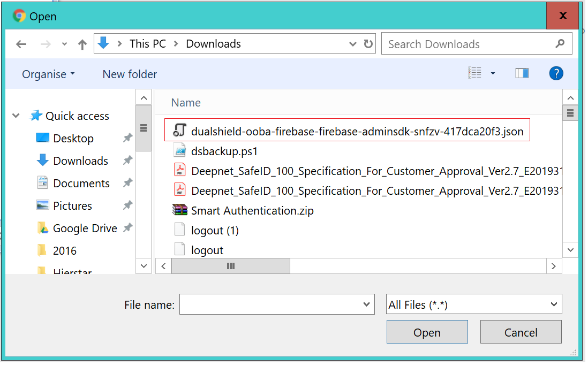Click the horizontal scrollbar thumb in file list
The image size is (588, 366).
[231, 266]
